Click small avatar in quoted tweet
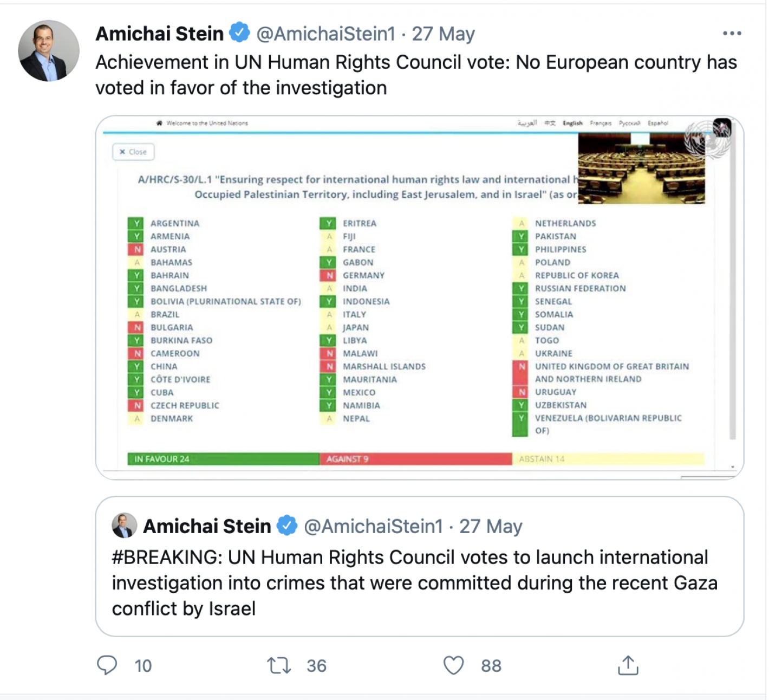Screen dimensions: 769x700 coord(124,526)
